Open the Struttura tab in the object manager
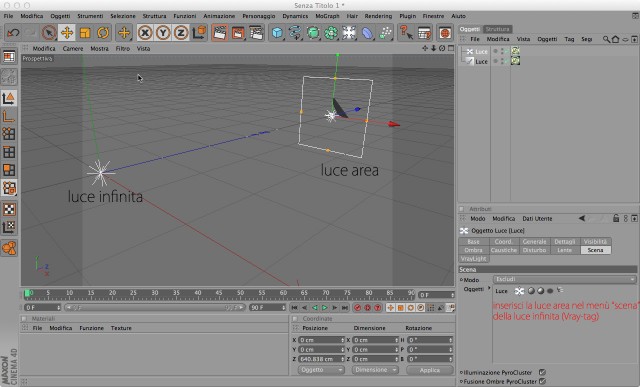 (x=498, y=29)
